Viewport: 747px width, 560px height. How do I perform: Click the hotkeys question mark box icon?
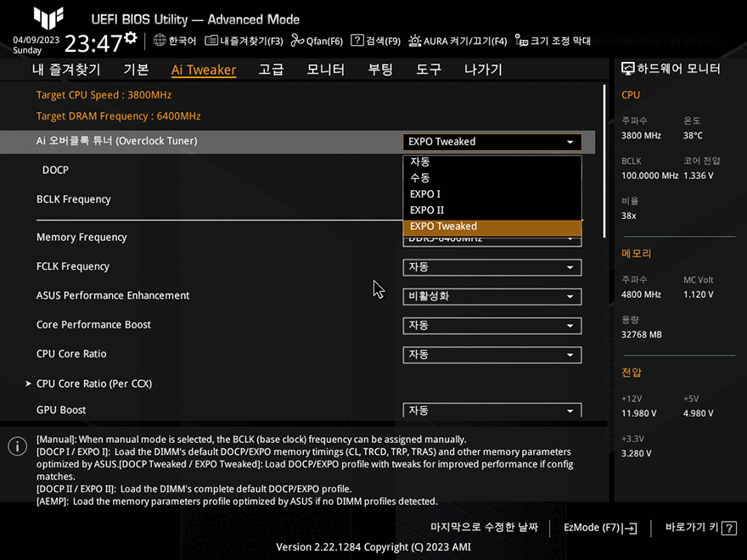[x=729, y=528]
